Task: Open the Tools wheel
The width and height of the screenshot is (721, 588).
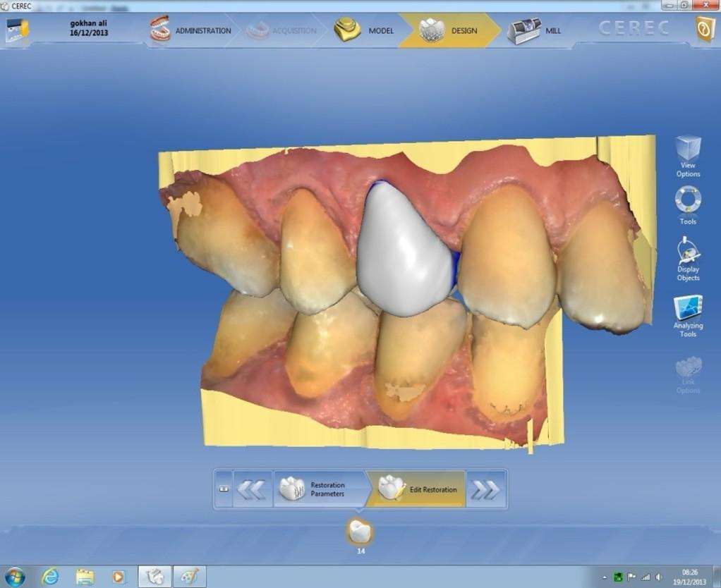Action: tap(688, 205)
